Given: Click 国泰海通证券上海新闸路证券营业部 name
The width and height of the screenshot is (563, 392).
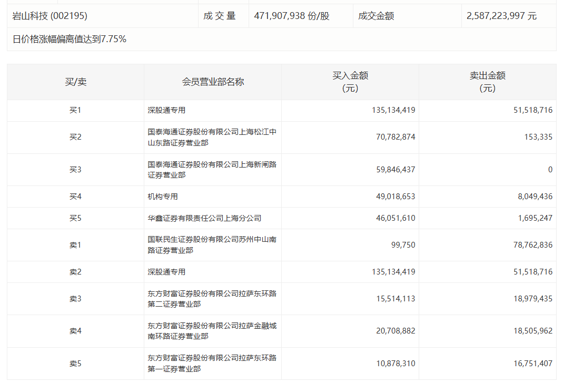Looking at the screenshot, I should [212, 170].
